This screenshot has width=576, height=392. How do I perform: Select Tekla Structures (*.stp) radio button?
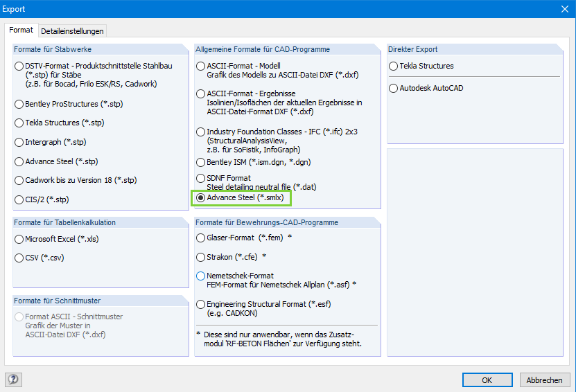[x=19, y=123]
